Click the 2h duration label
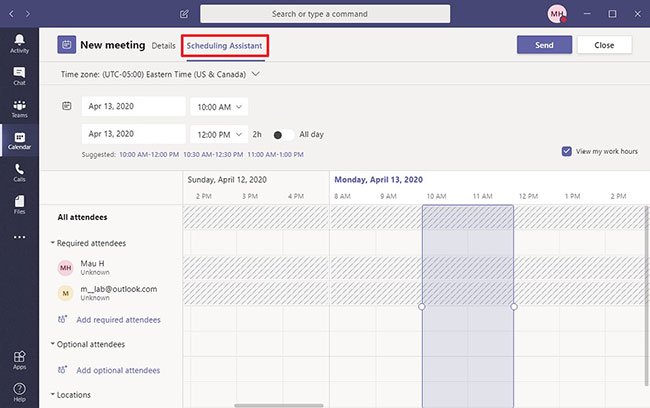This screenshot has width=650, height=408. pyautogui.click(x=257, y=134)
